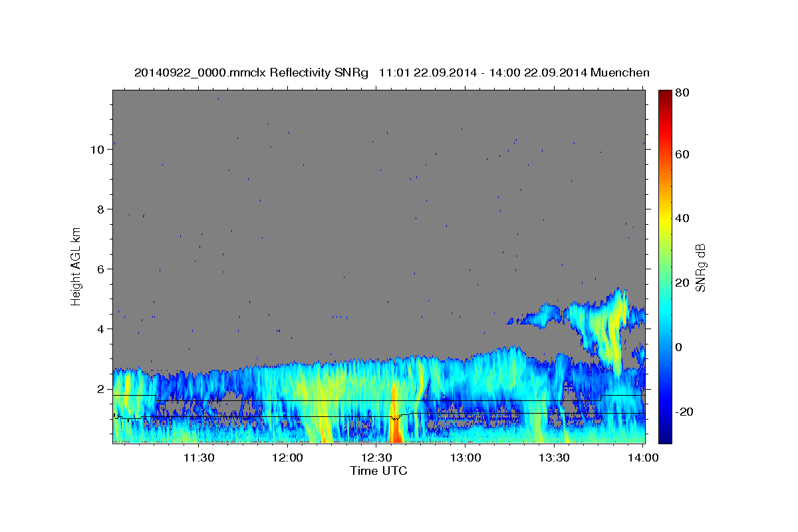Click the colorbar value 80
Screen dimensions: 798x532
pyautogui.click(x=681, y=93)
